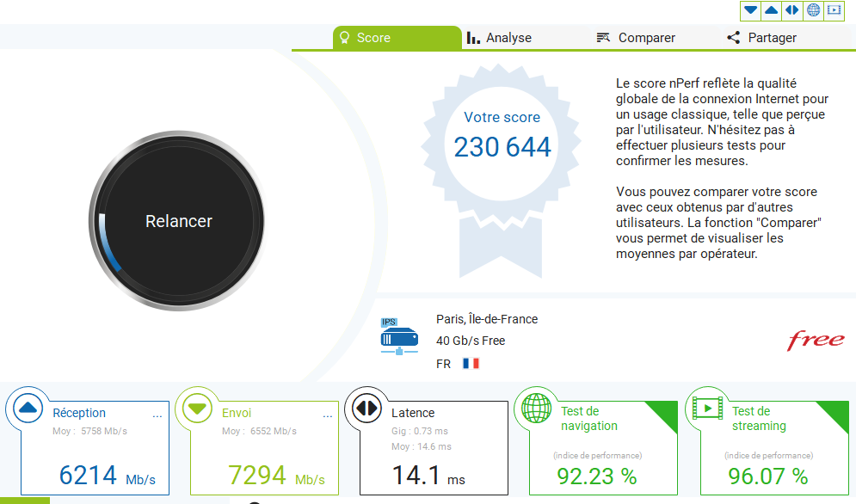Click 'Moy : 14.6 ms' latency average
This screenshot has height=504, width=856.
pyautogui.click(x=422, y=446)
